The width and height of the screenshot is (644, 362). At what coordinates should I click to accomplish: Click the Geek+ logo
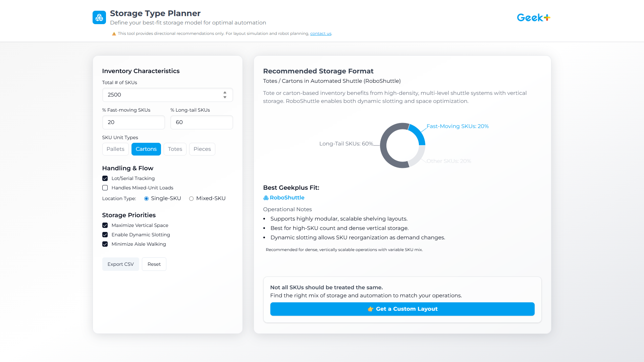tap(533, 17)
